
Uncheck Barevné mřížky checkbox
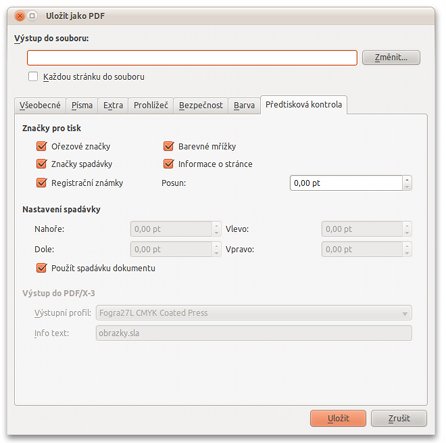[x=169, y=146]
